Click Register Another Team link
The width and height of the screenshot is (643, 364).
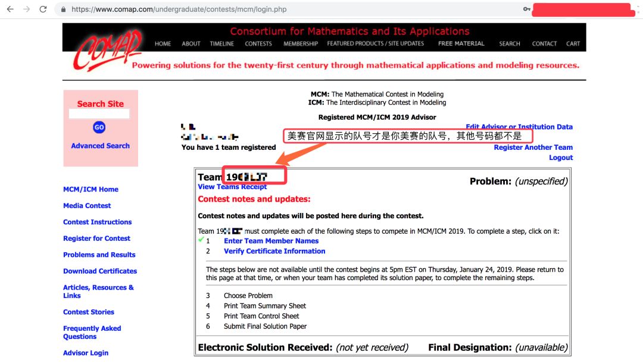(533, 148)
